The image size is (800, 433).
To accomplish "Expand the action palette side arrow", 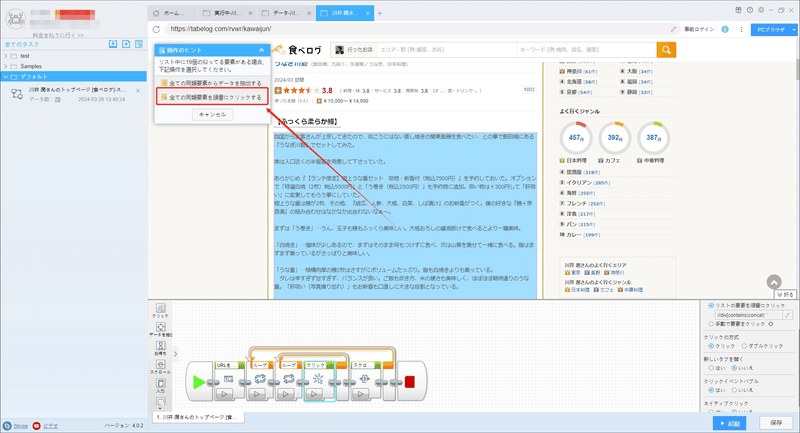I will point(176,353).
